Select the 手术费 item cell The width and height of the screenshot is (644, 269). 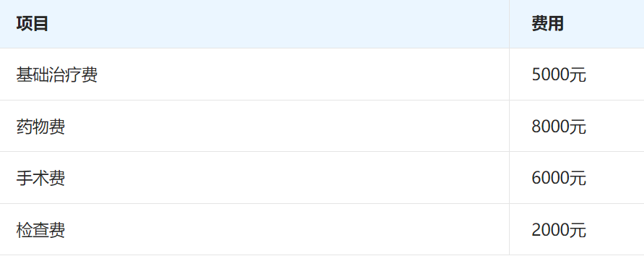click(x=254, y=178)
